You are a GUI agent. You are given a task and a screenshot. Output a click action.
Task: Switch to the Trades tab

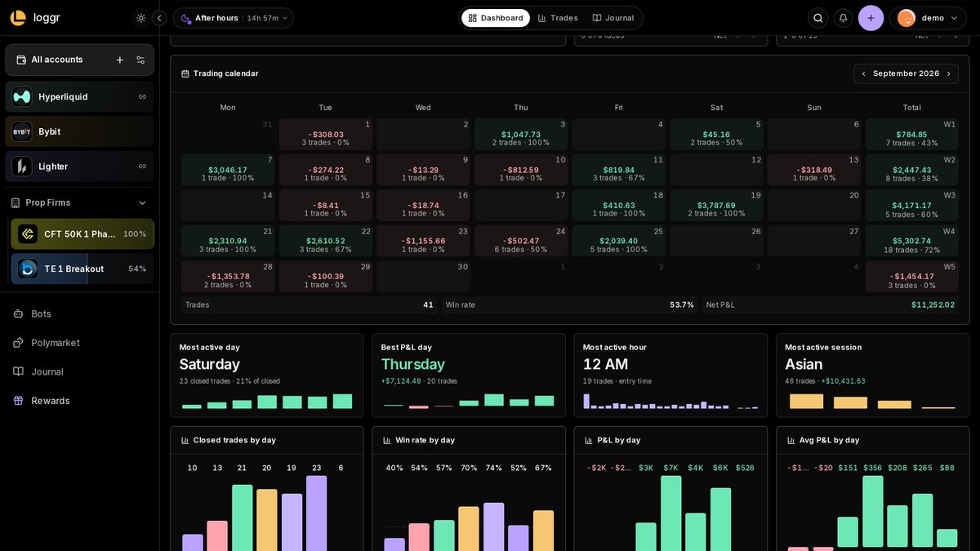[558, 18]
